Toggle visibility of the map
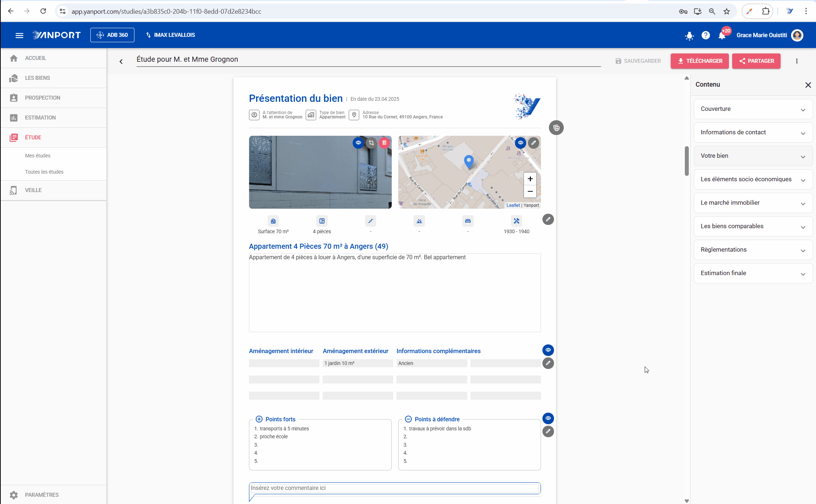Screen dimensions: 816x504 pyautogui.click(x=520, y=143)
